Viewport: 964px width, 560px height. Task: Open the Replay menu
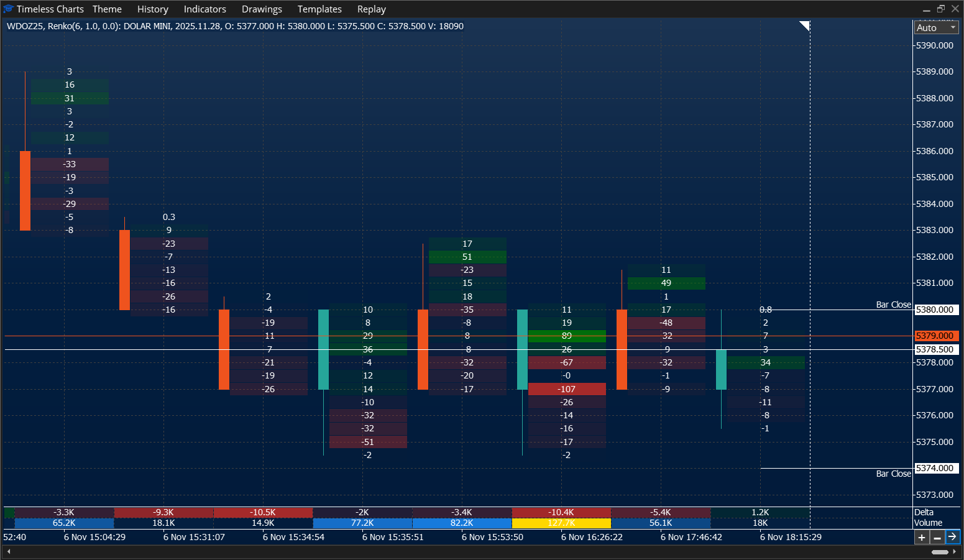pos(371,9)
